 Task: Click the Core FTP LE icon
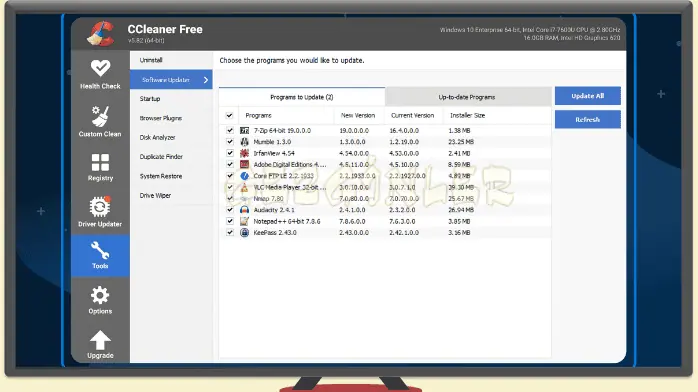tap(244, 176)
